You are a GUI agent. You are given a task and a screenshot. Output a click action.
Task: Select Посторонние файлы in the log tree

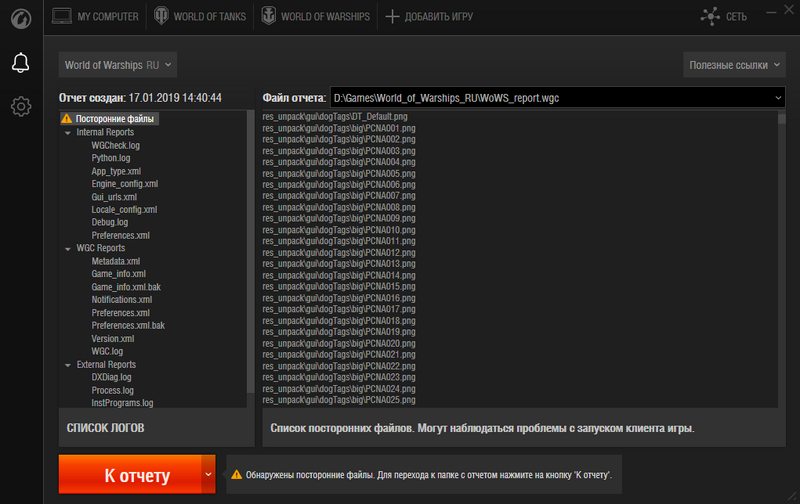click(x=113, y=119)
